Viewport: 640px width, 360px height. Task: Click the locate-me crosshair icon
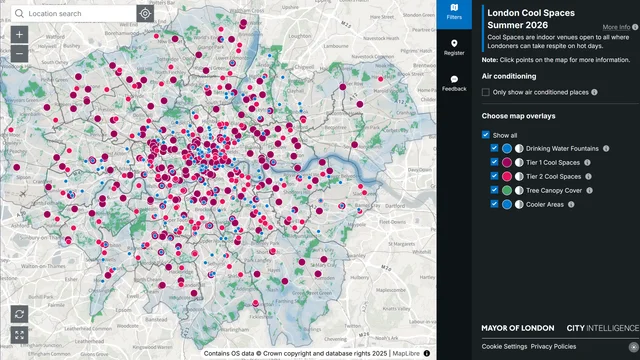pyautogui.click(x=145, y=13)
